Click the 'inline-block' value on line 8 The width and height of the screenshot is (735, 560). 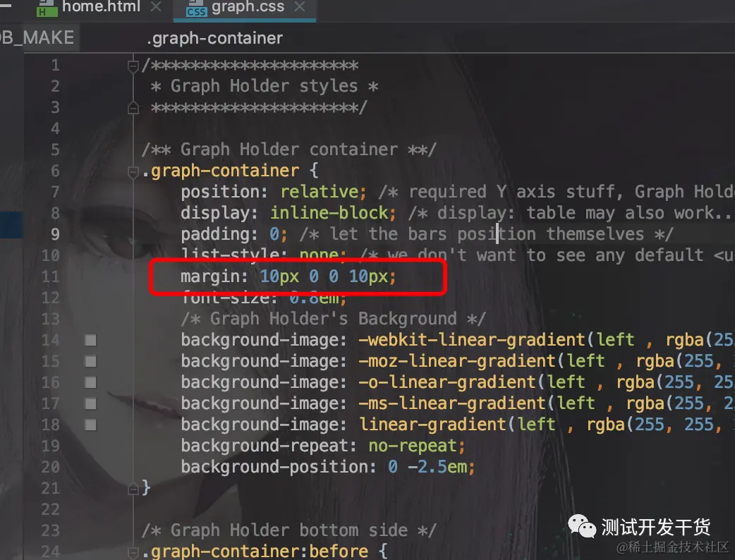pos(329,213)
